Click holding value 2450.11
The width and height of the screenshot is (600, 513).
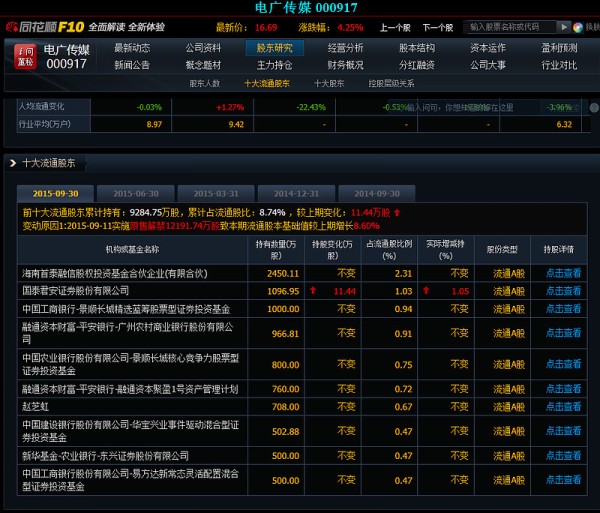[283, 274]
